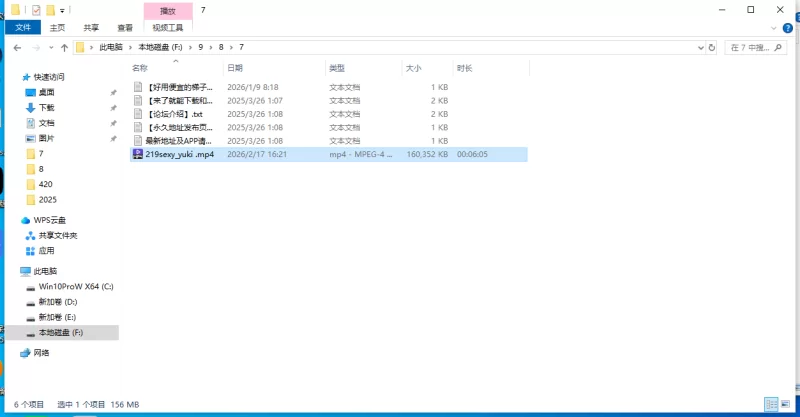Open 下载 folder in sidebar
Screen dimensions: 800x417
46,108
